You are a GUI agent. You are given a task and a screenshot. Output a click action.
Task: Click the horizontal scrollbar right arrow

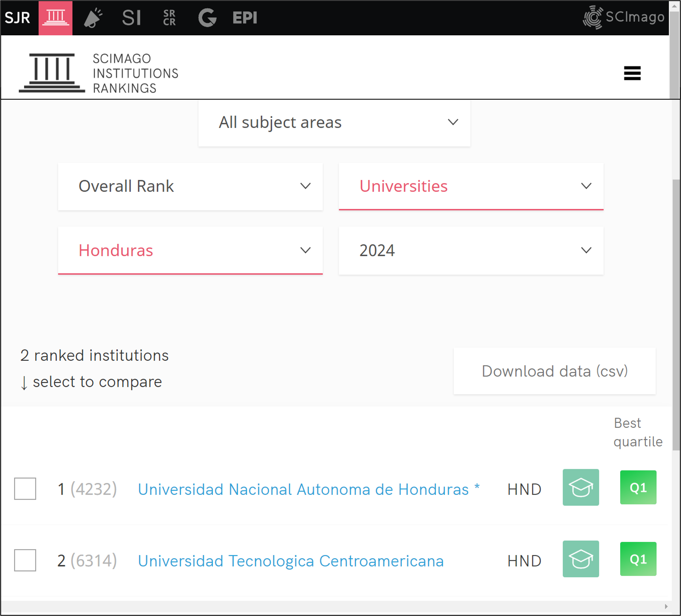pyautogui.click(x=666, y=606)
